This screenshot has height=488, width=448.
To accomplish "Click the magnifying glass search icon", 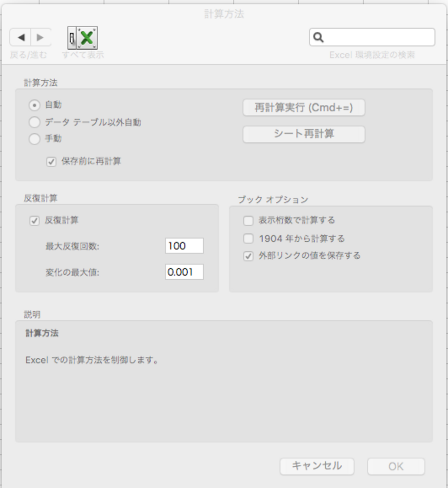I will (318, 38).
